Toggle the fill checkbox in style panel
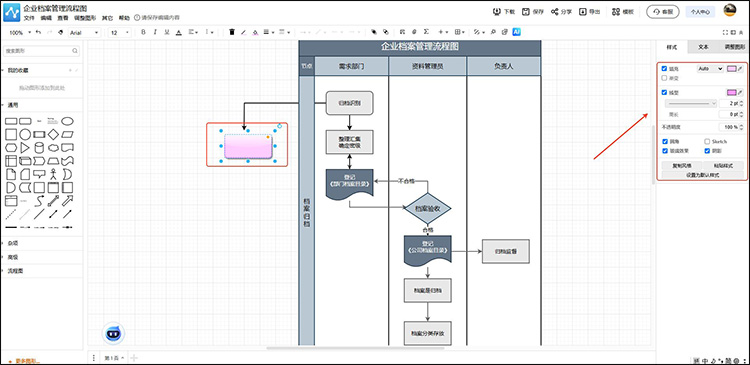The height and width of the screenshot is (365, 750). tap(664, 69)
